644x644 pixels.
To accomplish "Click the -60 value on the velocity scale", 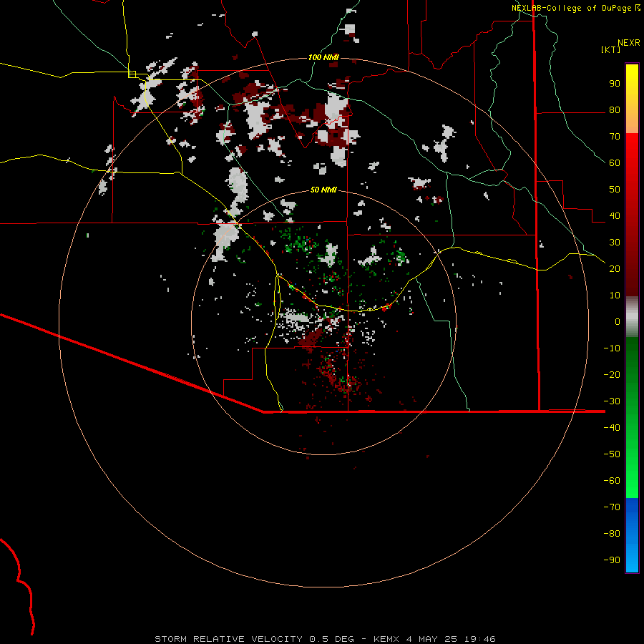I will (x=612, y=481).
